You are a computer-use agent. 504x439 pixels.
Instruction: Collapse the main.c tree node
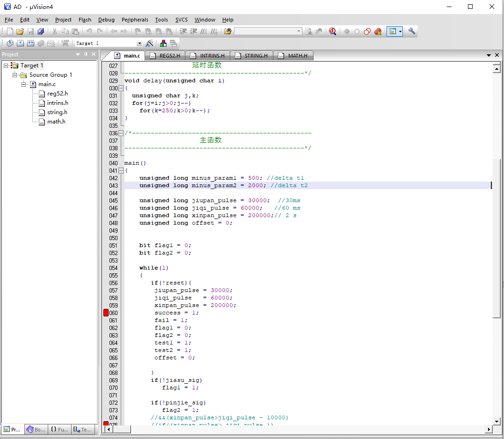click(x=23, y=84)
